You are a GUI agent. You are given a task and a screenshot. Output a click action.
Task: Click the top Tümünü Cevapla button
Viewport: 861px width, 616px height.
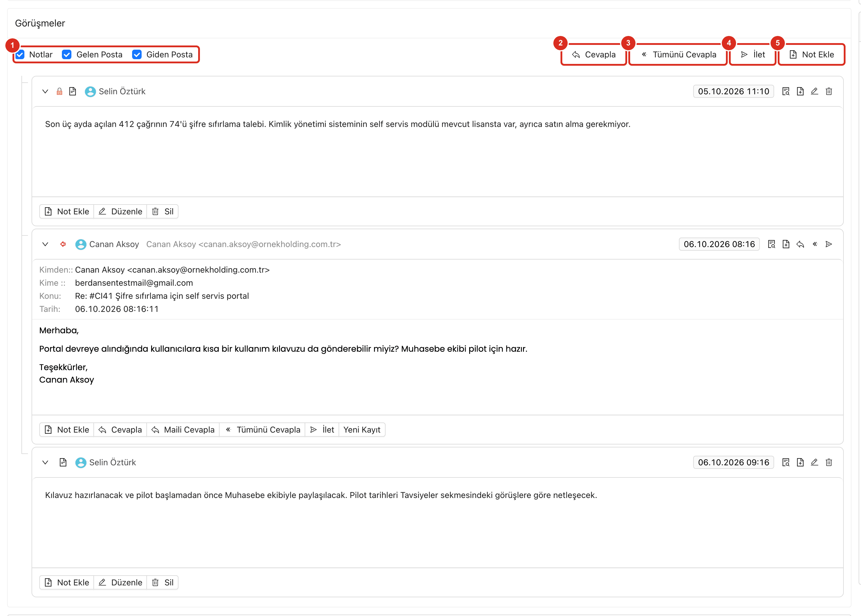point(678,55)
